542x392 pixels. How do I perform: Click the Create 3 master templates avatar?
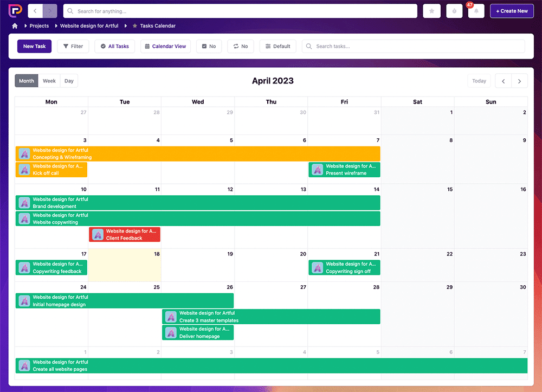click(x=171, y=317)
